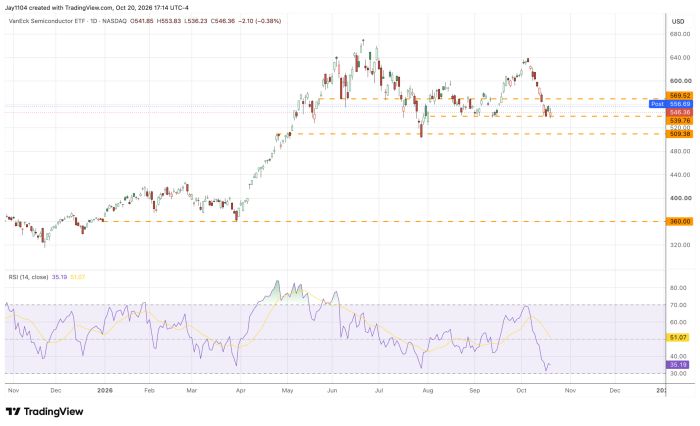Select the USD currency label

point(678,21)
